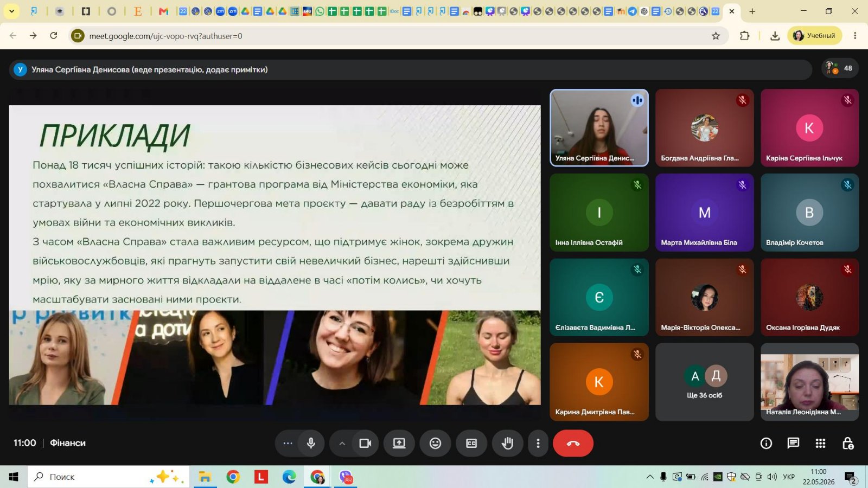Open browser downloads icon
This screenshot has height=488, width=868.
pos(775,36)
